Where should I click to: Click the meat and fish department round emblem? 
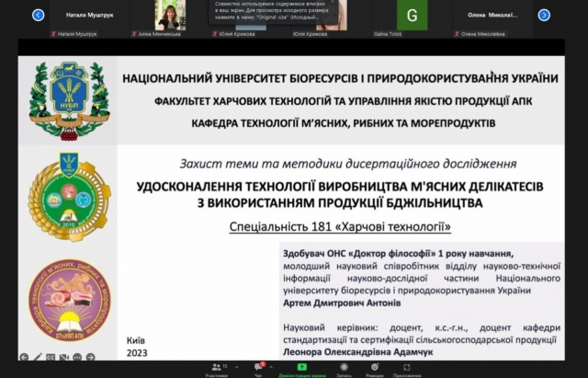tap(70, 301)
